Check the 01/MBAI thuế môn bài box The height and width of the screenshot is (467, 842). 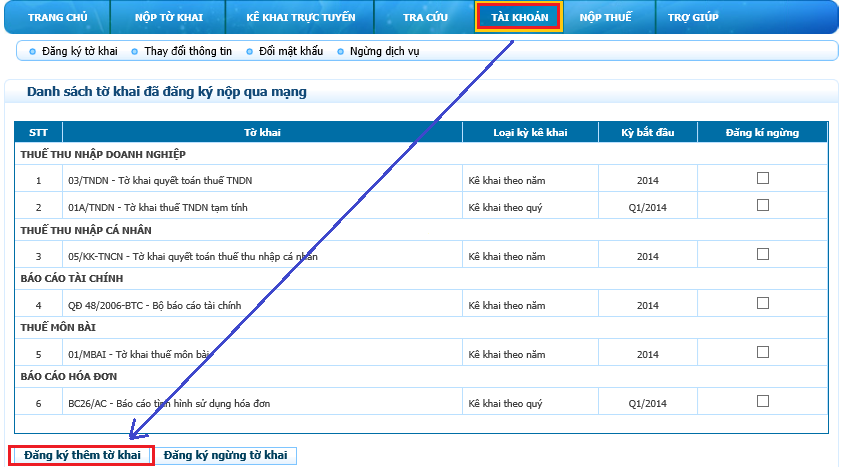(763, 352)
